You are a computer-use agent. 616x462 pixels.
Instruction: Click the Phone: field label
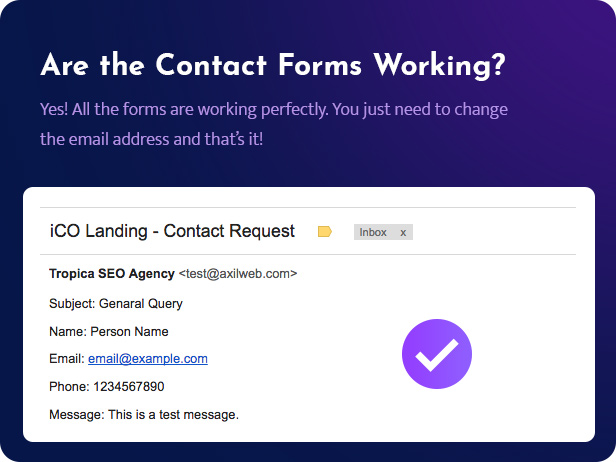(69, 387)
